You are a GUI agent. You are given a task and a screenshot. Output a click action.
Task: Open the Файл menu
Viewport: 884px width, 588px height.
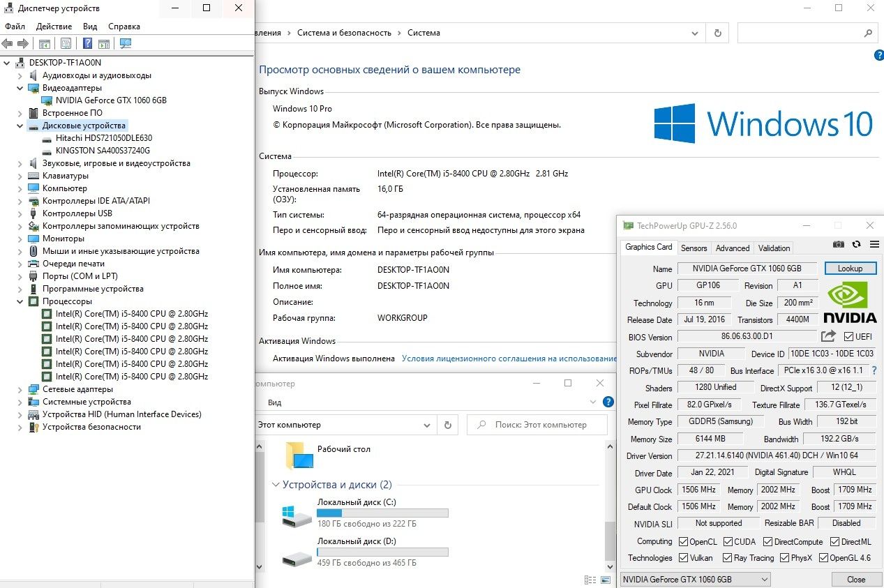(15, 27)
